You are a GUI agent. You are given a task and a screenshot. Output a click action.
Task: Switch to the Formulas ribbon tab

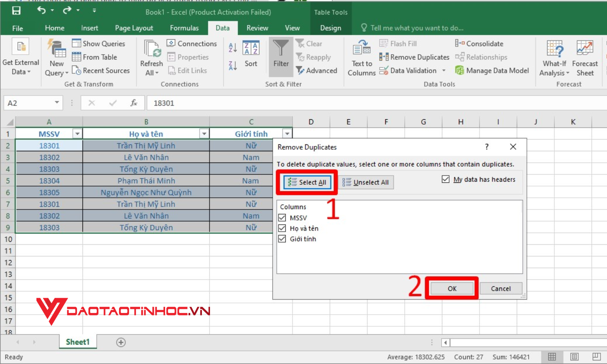click(x=184, y=28)
